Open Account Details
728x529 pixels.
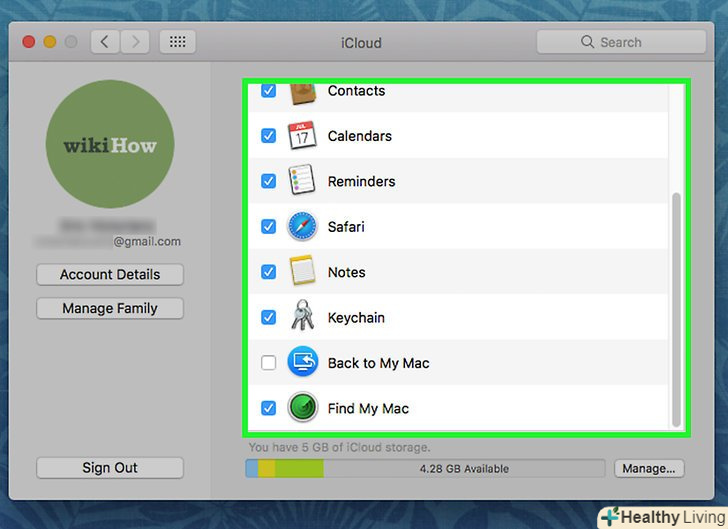click(x=110, y=274)
